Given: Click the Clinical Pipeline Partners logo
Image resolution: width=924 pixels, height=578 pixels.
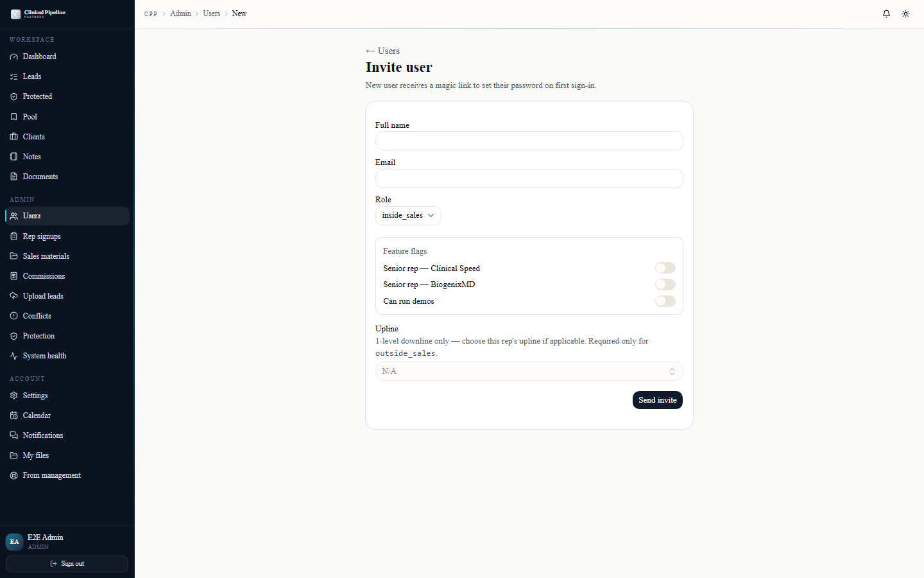Looking at the screenshot, I should 38,13.
